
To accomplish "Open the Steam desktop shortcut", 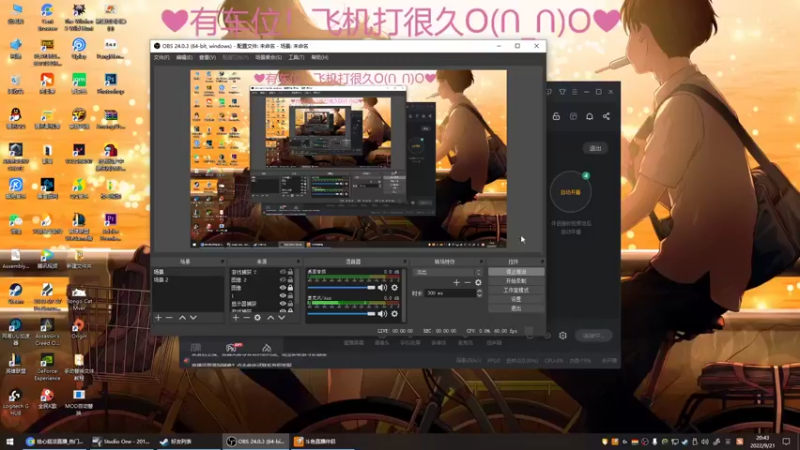I will coord(15,294).
